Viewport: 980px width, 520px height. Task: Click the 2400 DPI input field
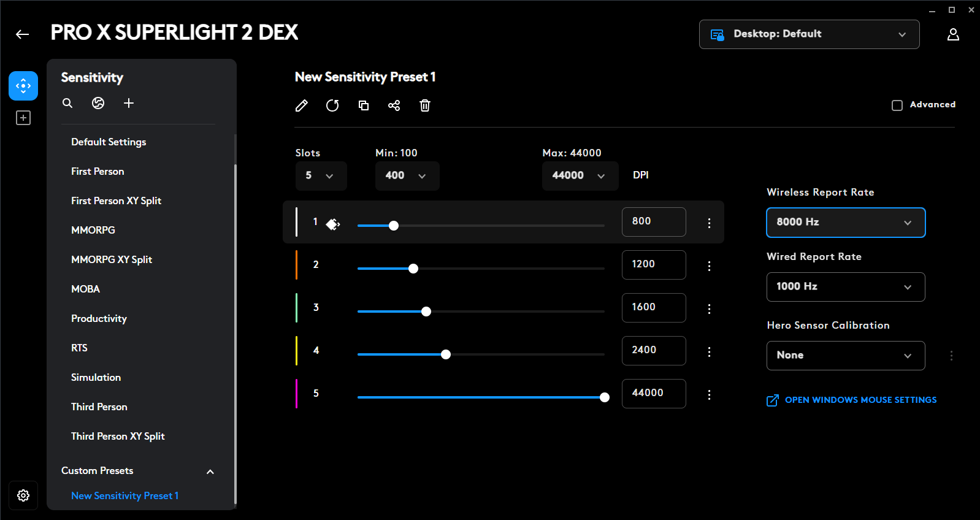pyautogui.click(x=654, y=351)
